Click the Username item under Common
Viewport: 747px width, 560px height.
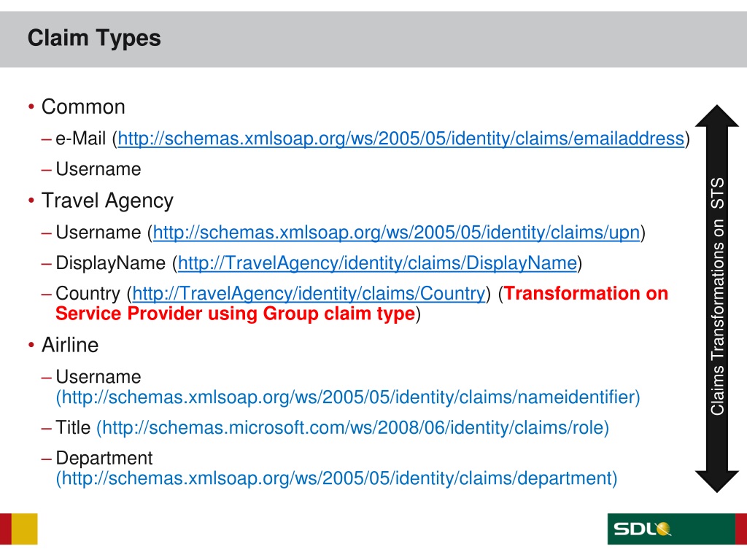tap(98, 169)
